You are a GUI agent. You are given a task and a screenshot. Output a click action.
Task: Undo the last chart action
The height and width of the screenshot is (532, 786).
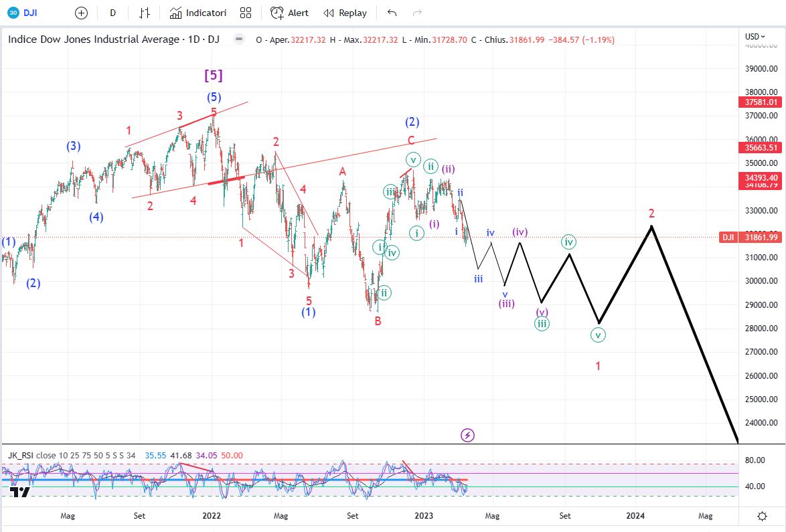tap(392, 13)
